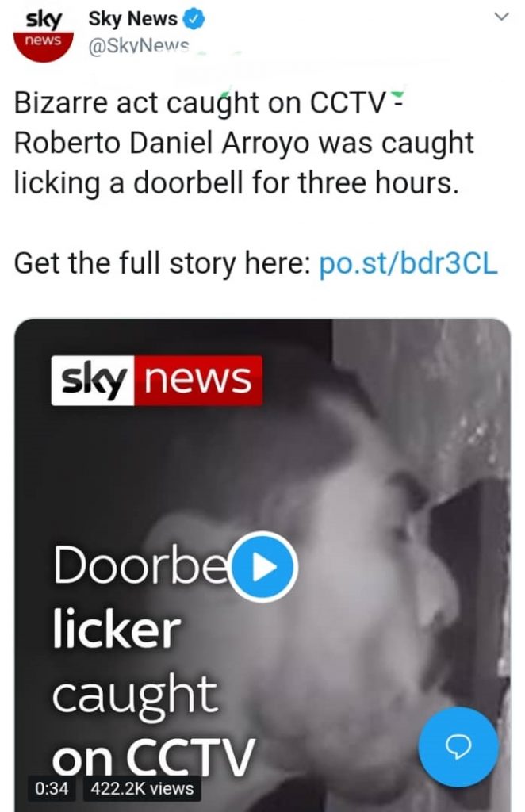Click the blue verified badge

click(194, 20)
